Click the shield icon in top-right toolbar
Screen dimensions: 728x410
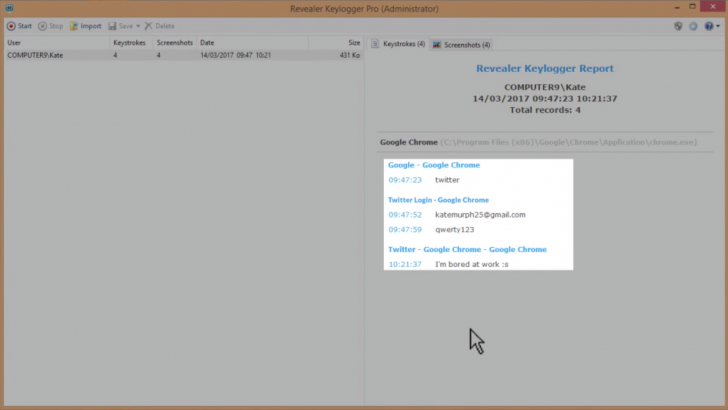pyautogui.click(x=678, y=26)
